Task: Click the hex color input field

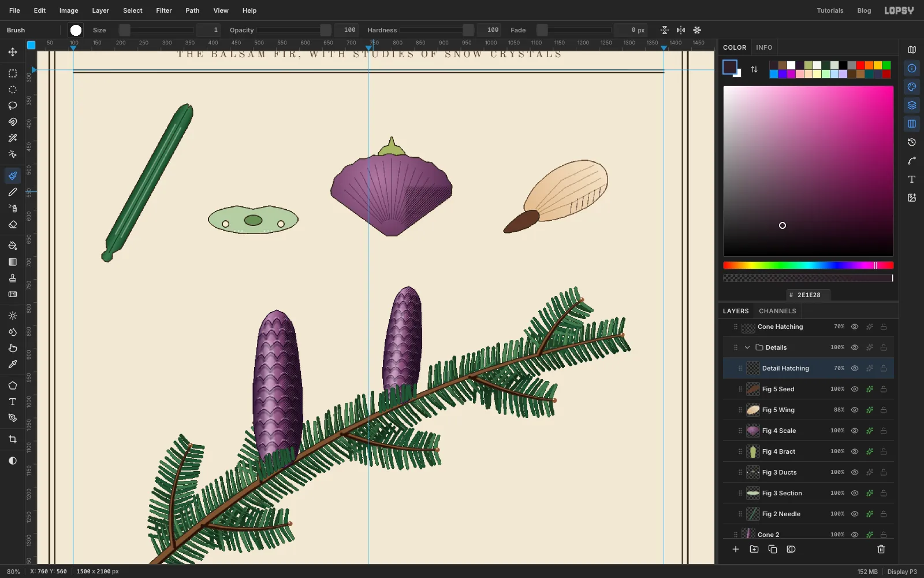Action: (x=808, y=295)
